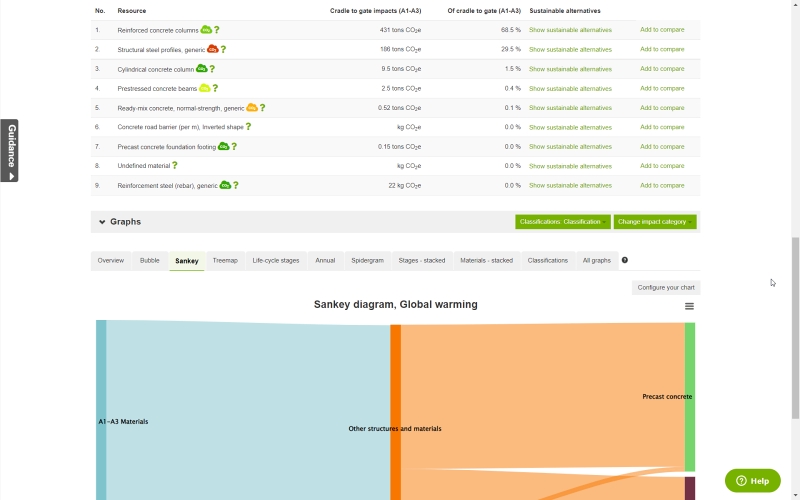800x500 pixels.
Task: Expand the Guidance side panel
Action: [x=9, y=151]
